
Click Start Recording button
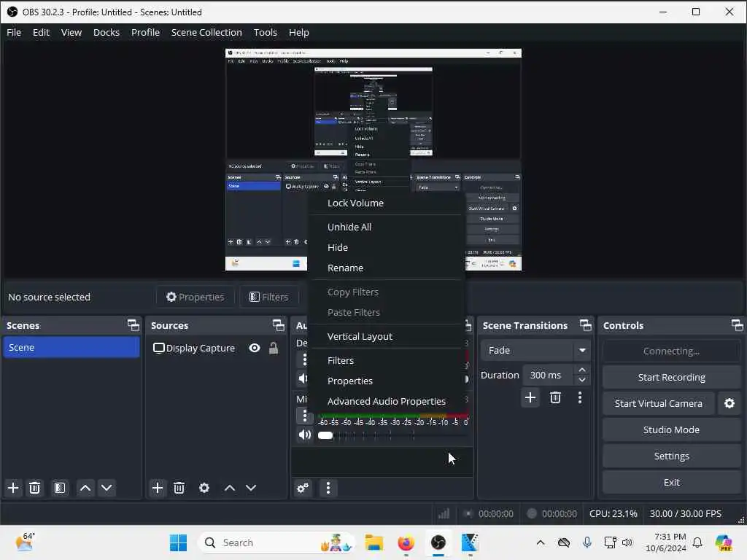click(x=671, y=377)
